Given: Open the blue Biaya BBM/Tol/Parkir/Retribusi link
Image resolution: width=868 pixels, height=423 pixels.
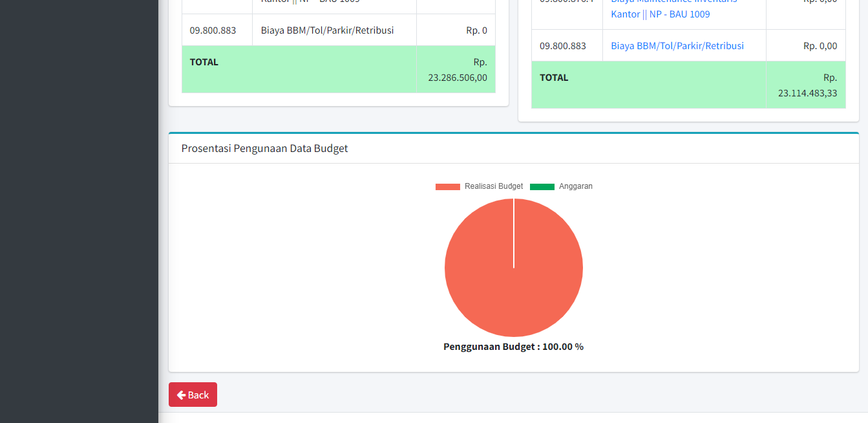Looking at the screenshot, I should tap(677, 46).
